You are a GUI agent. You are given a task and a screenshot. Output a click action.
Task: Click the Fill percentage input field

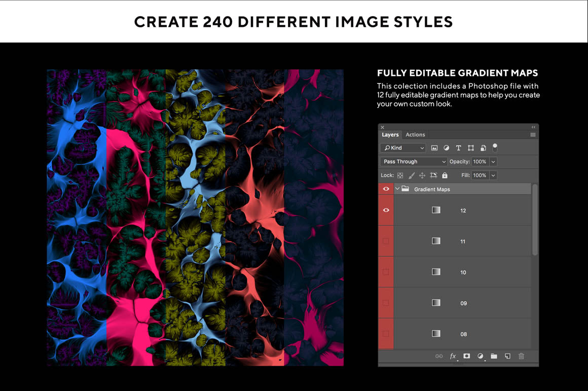point(480,175)
